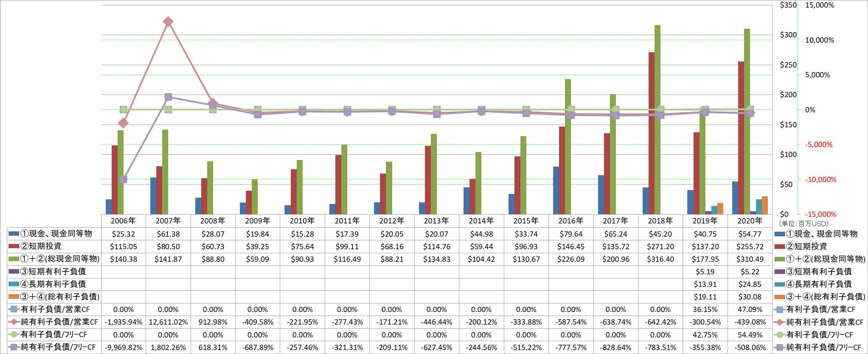Click the orange swatch of ③+④(総有利子負債) in right legend
Screen dimensions: 868x354
780,297
